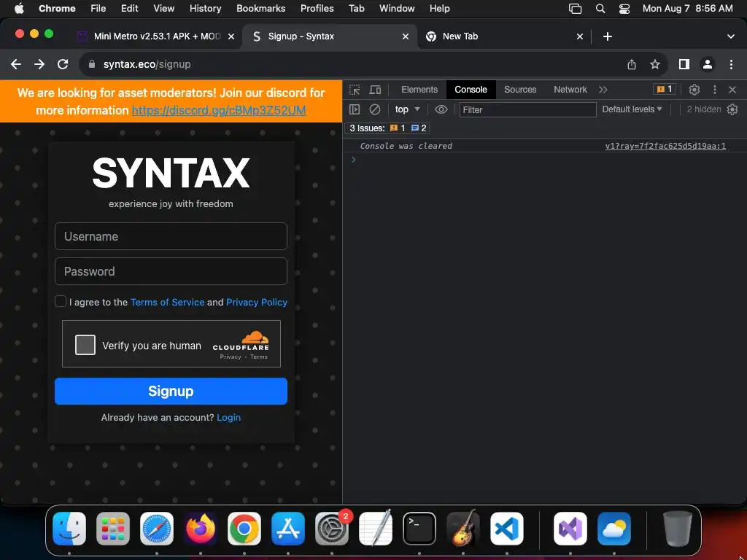Open DevTools settings gear
Viewport: 747px width, 560px height.
(x=694, y=90)
